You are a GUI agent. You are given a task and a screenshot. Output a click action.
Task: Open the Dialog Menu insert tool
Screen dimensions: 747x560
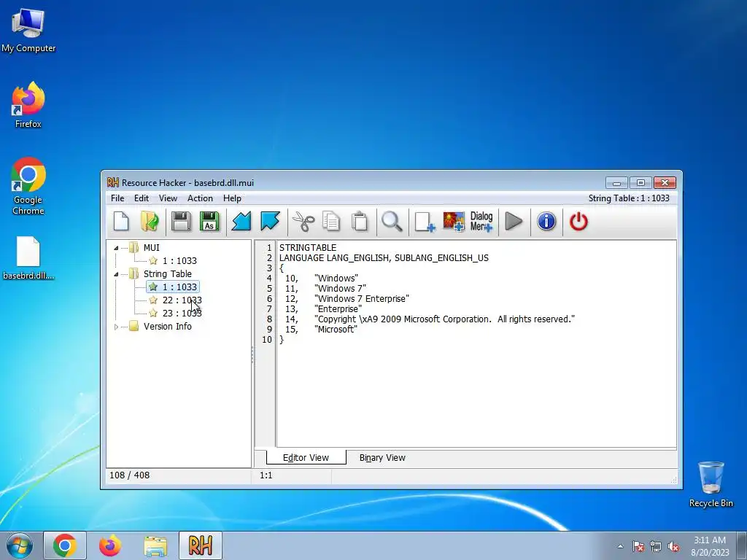point(481,222)
